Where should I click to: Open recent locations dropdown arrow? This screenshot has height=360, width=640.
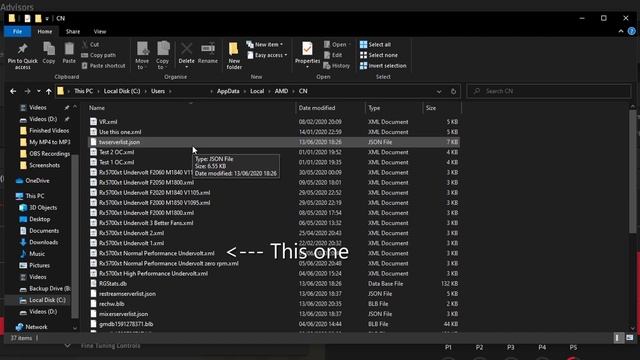coord(39,91)
